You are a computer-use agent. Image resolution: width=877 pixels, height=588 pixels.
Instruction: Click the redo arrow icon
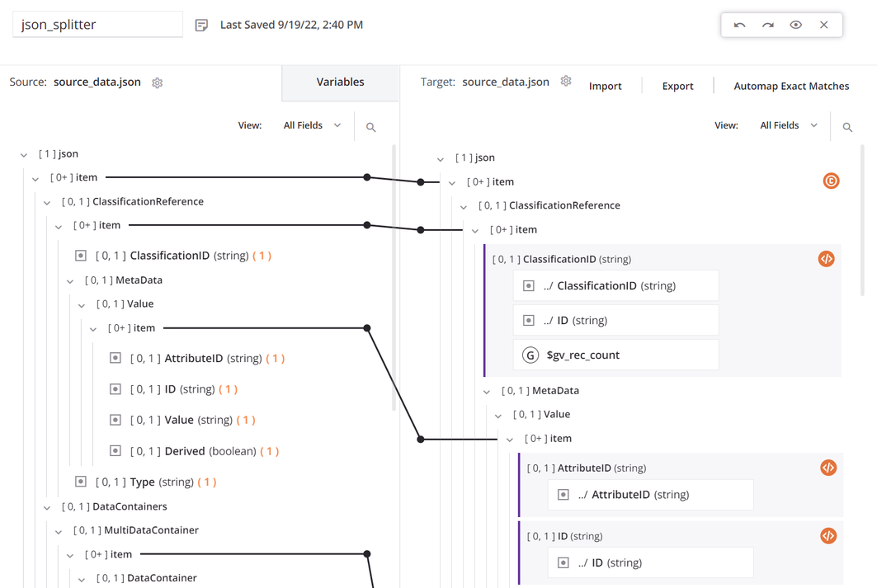click(768, 25)
